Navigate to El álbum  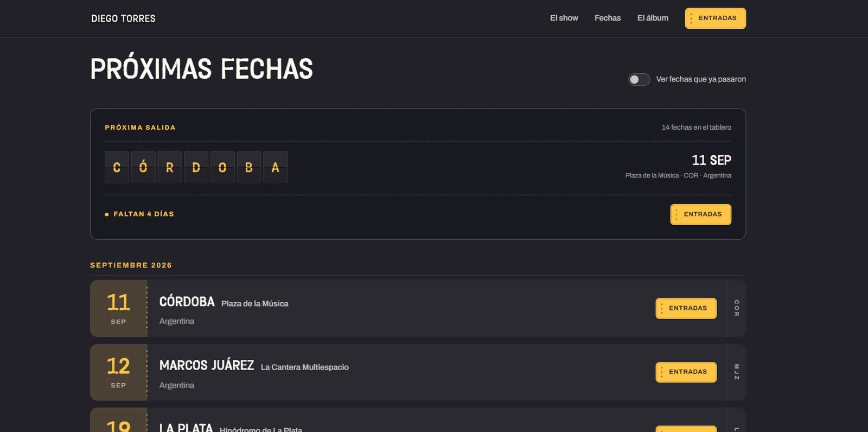tap(653, 18)
